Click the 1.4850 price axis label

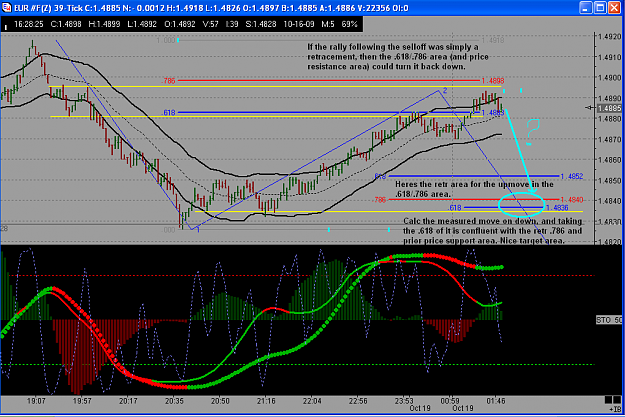pos(610,181)
